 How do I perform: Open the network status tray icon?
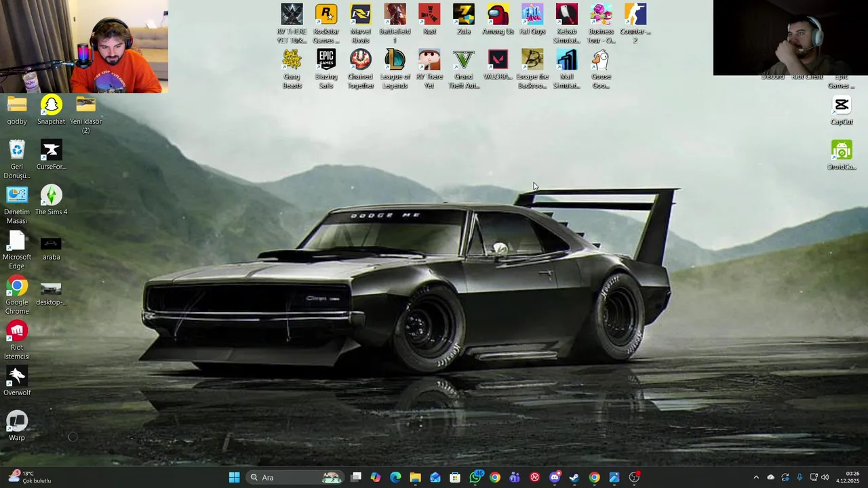pos(814,477)
